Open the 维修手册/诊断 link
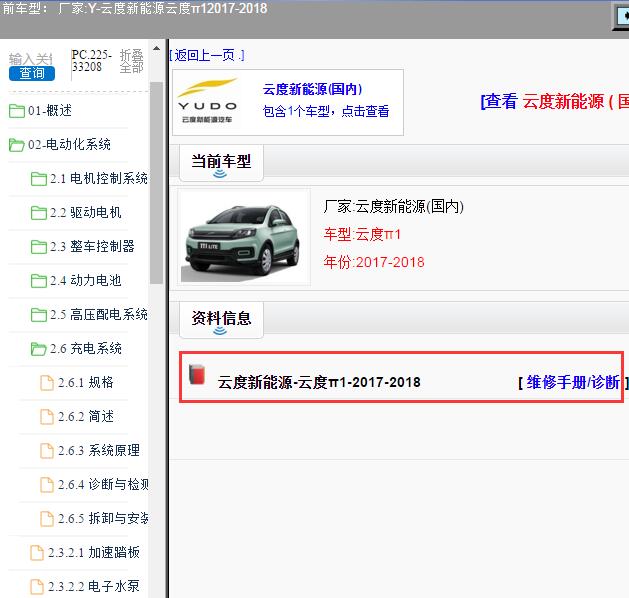 [x=573, y=382]
